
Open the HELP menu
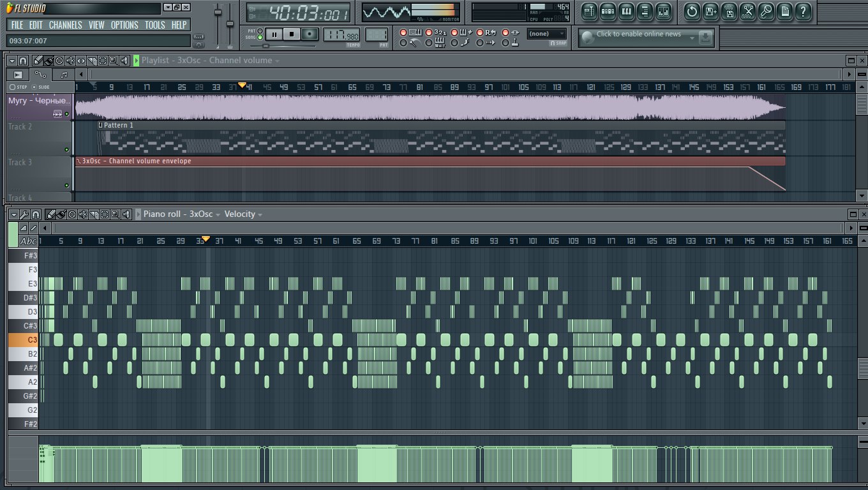(179, 25)
